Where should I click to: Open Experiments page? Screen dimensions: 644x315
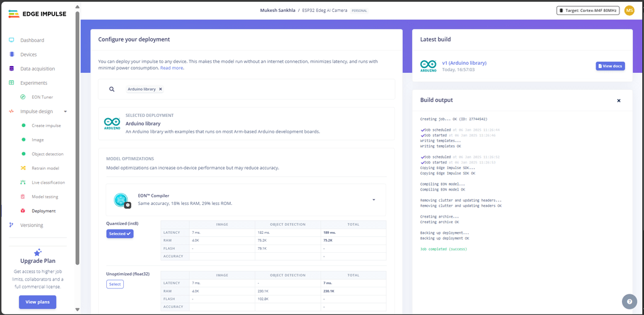[x=34, y=82]
